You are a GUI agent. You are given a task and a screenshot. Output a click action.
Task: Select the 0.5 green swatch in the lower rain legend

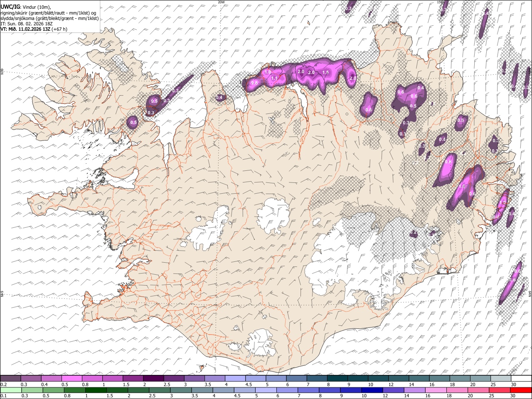[x=53, y=390]
